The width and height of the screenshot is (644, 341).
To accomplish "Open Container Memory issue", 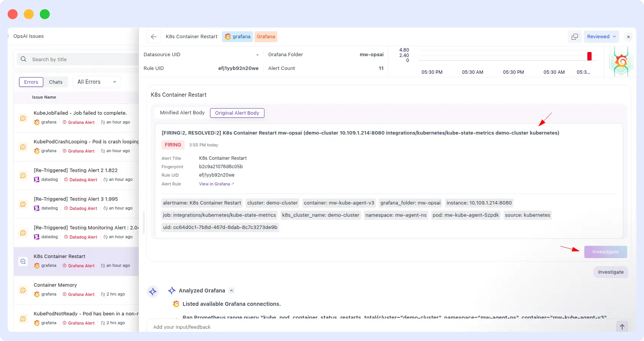I will point(76,290).
